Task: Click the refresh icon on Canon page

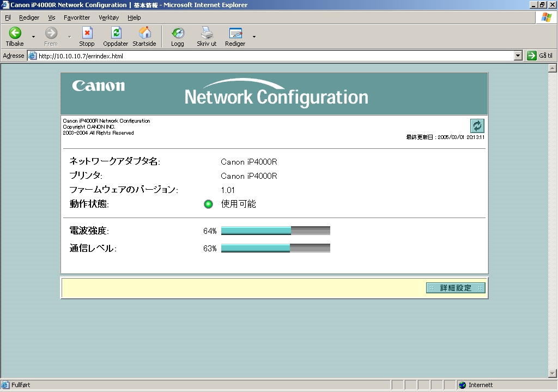Action: pos(477,126)
